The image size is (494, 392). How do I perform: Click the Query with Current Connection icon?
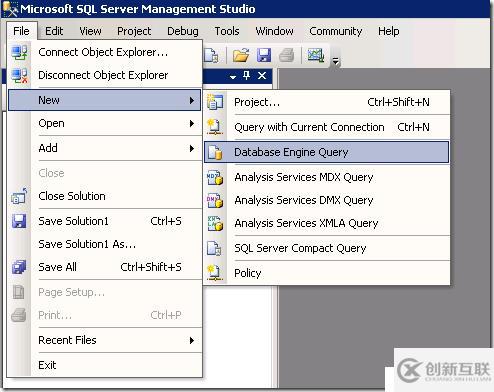tap(215, 127)
